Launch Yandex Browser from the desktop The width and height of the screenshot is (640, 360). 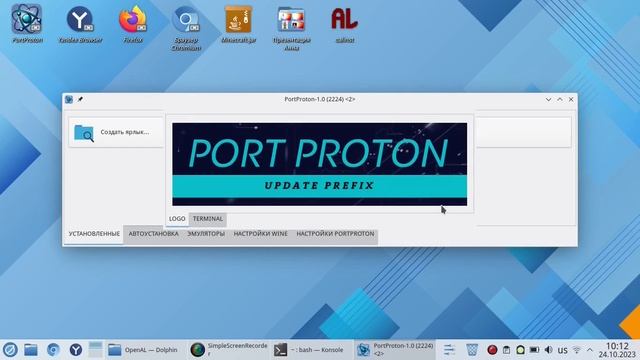(80, 24)
